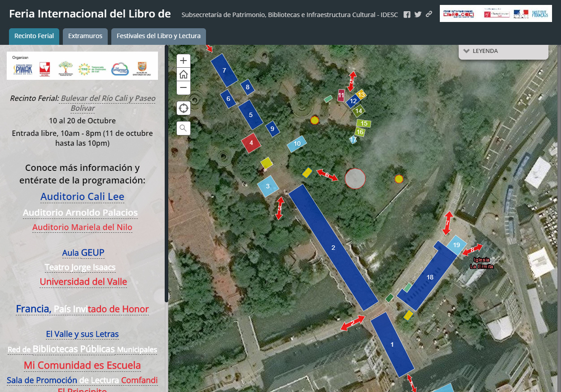Select pavilion 2 on the map
This screenshot has width=561, height=392.
pos(333,247)
